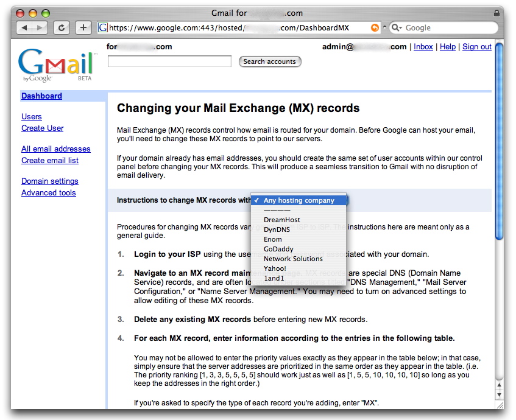
Task: Click the scrollbar down arrow
Action: pyautogui.click(x=499, y=394)
